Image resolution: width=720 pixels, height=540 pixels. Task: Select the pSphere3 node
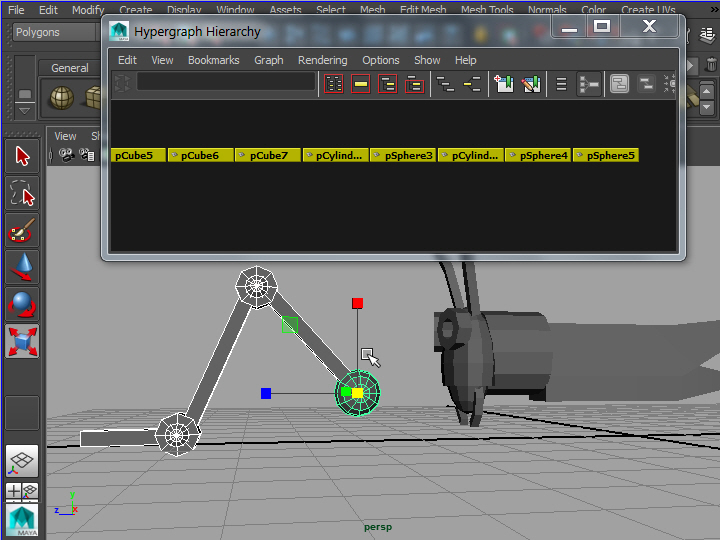pos(403,155)
